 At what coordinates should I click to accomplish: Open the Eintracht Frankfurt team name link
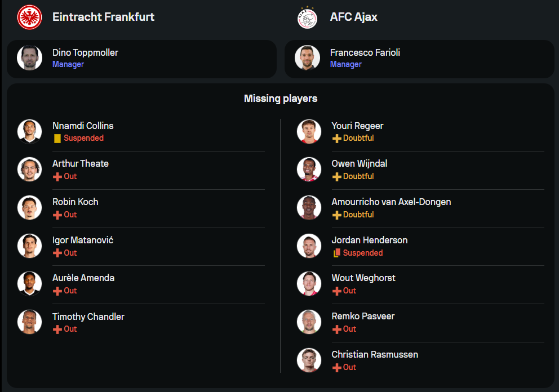[103, 17]
